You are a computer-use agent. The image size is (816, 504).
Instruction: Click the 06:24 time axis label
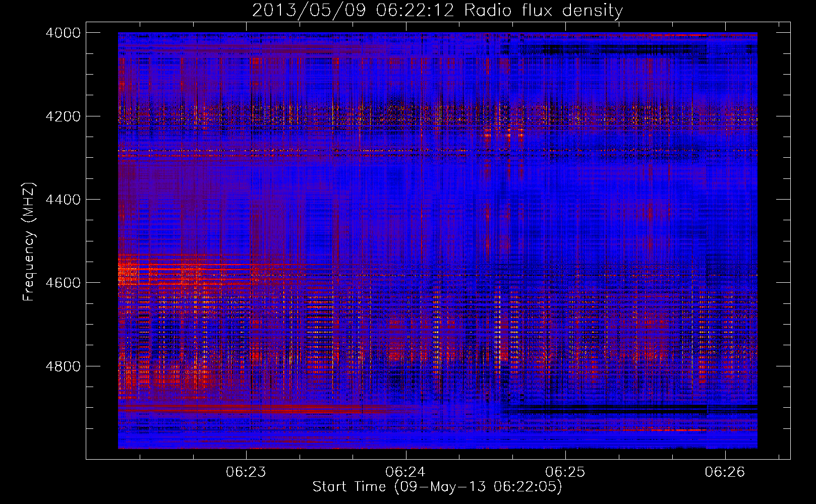coord(405,472)
